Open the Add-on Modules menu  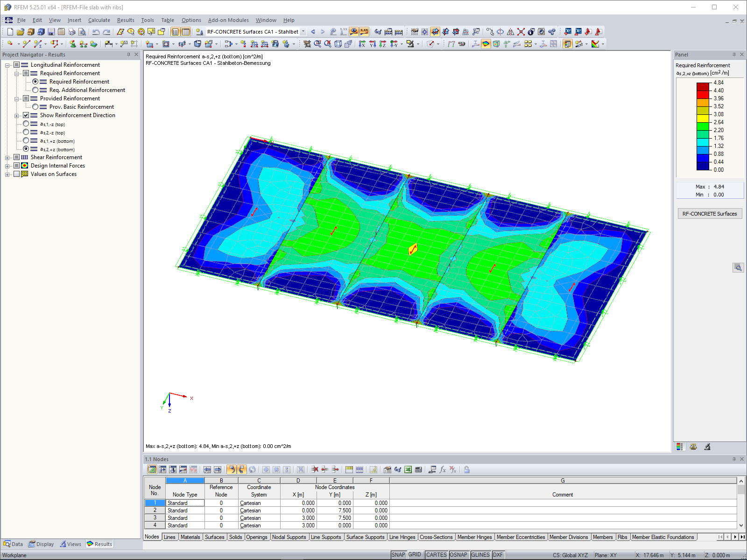click(x=228, y=20)
